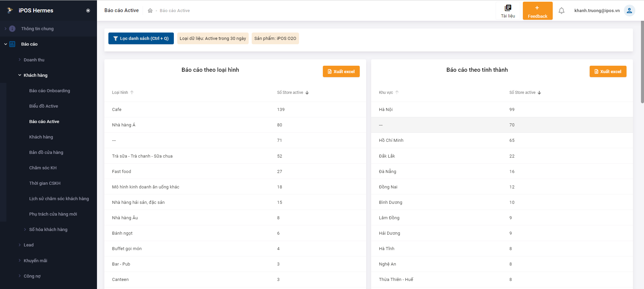Click the home breadcrumb icon

[150, 11]
